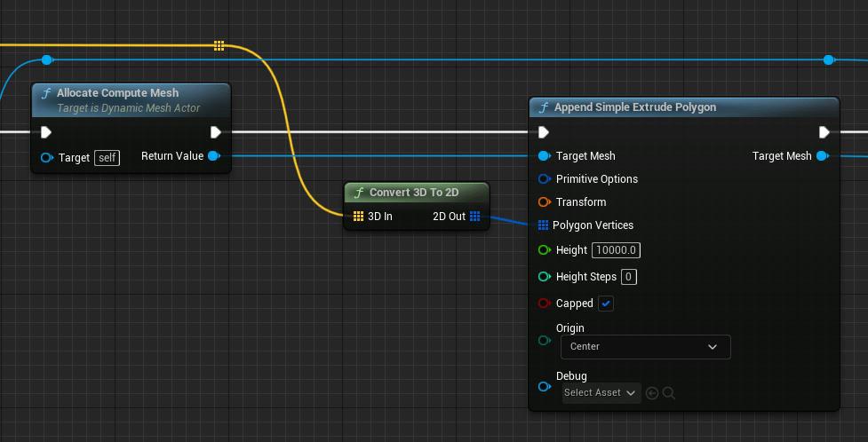
Task: Click the Height Steps value field
Action: click(x=629, y=277)
